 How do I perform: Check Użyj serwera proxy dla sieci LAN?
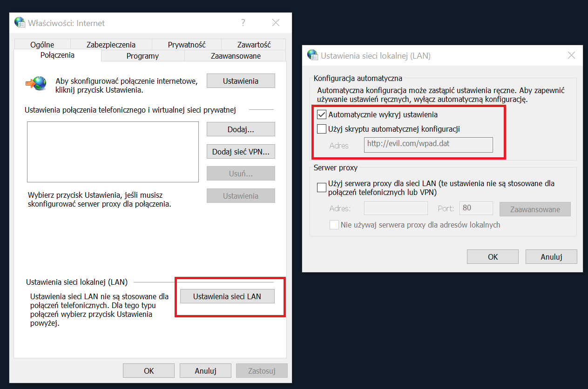(321, 188)
